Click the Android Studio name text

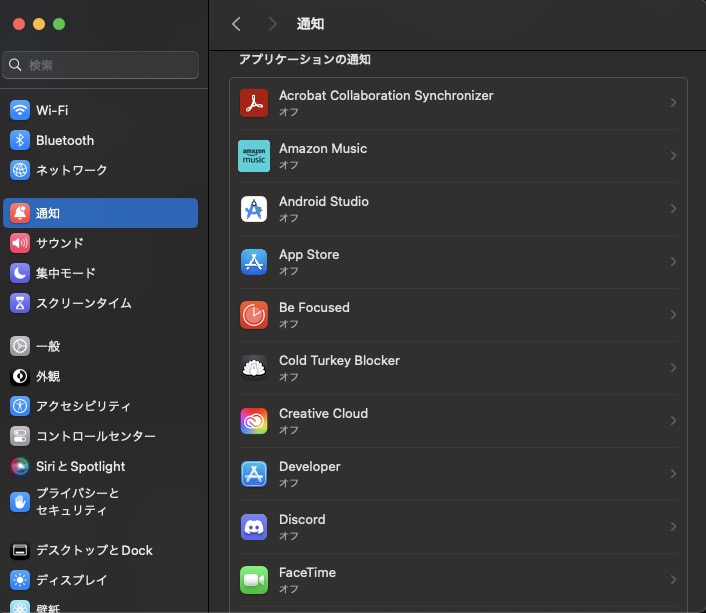tap(324, 201)
